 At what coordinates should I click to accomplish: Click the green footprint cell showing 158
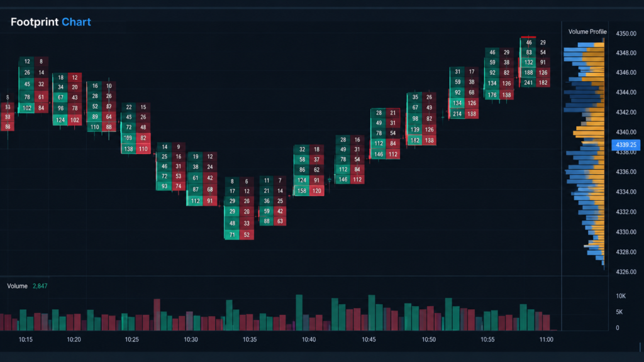point(302,191)
